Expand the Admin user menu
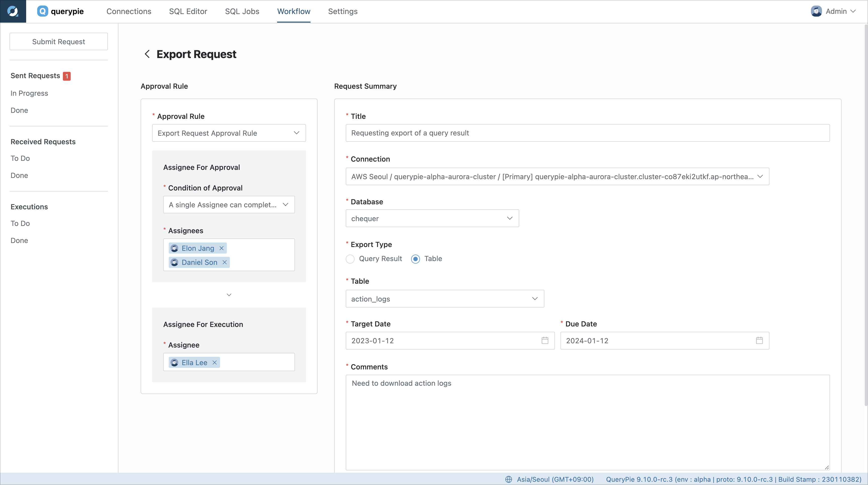 point(853,11)
